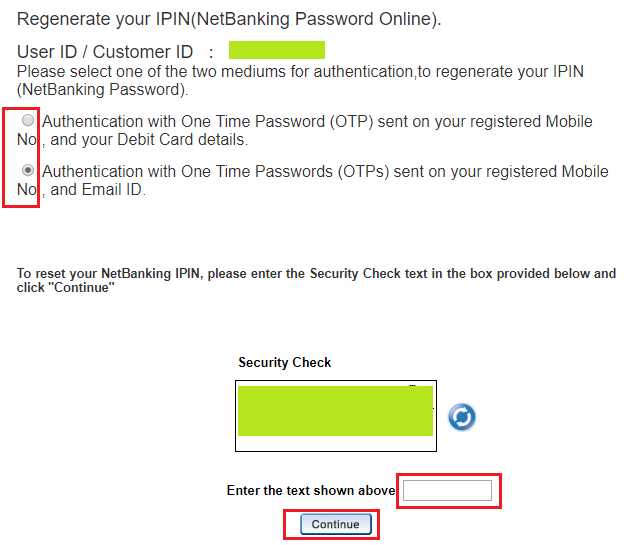Viewport: 631px width, 545px height.
Task: Click the white strip below the captcha
Action: [336, 443]
